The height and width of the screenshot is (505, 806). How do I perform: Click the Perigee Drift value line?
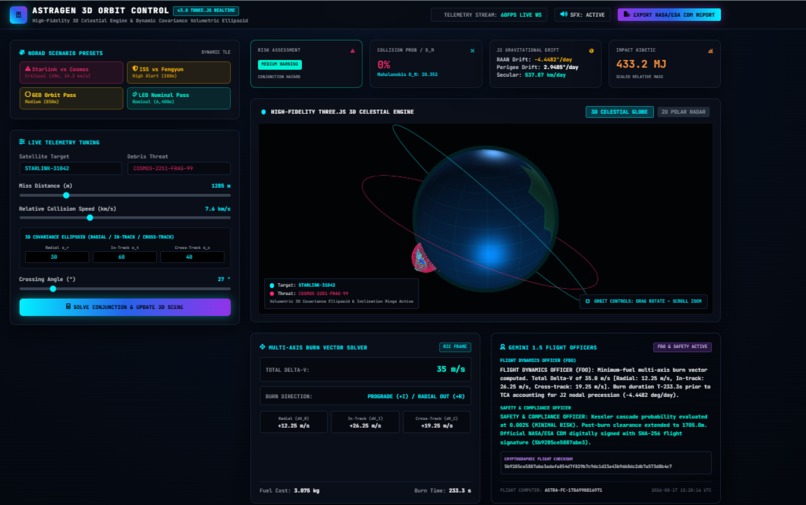[538, 67]
